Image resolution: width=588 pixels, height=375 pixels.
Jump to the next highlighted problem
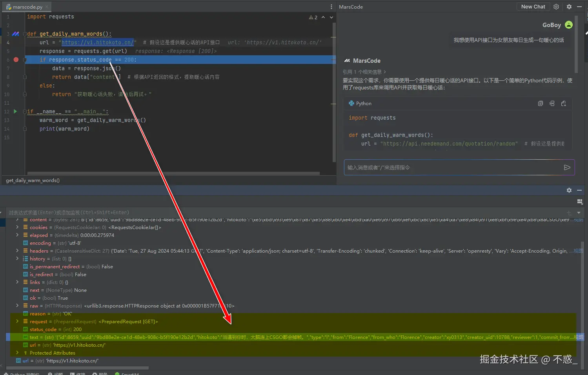pyautogui.click(x=331, y=17)
